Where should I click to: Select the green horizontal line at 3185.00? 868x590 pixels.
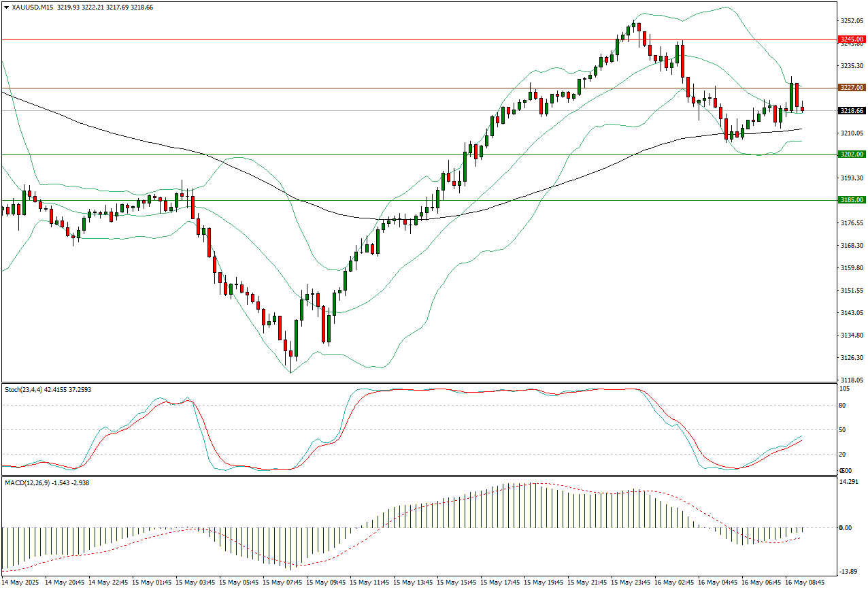point(408,200)
